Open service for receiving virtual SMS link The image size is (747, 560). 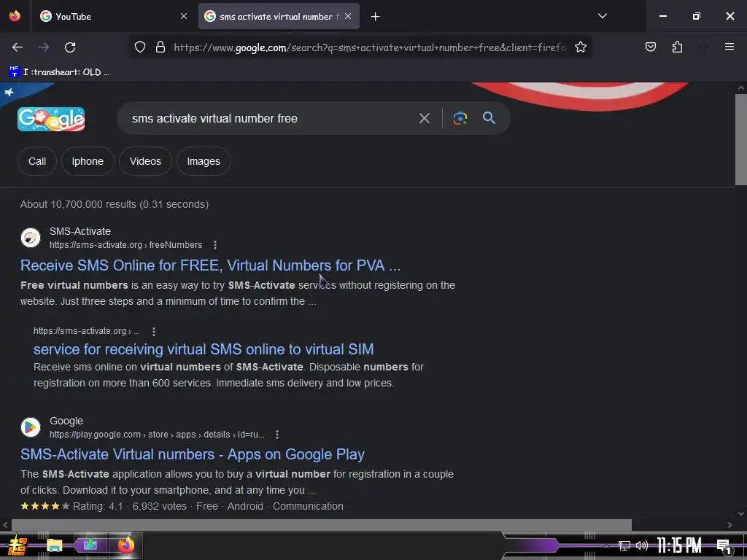click(204, 349)
